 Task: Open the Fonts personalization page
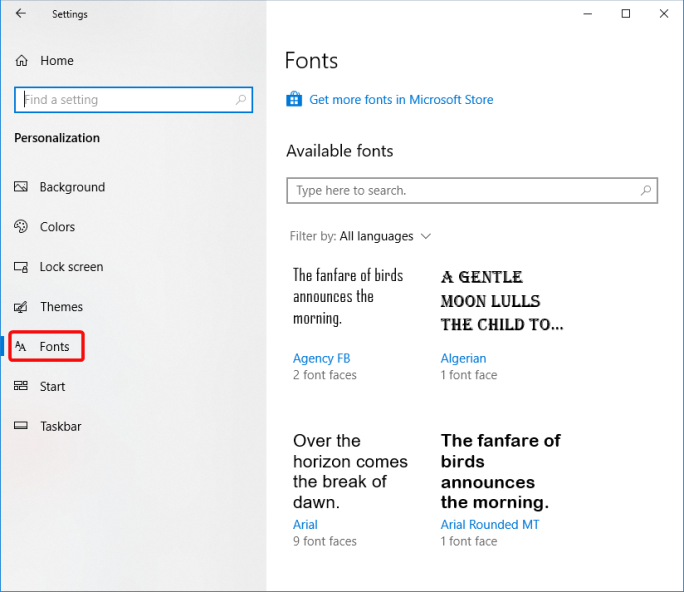point(54,347)
